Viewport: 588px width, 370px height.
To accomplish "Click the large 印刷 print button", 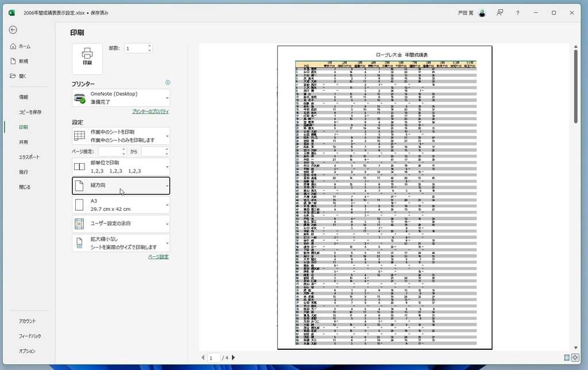I will point(87,59).
